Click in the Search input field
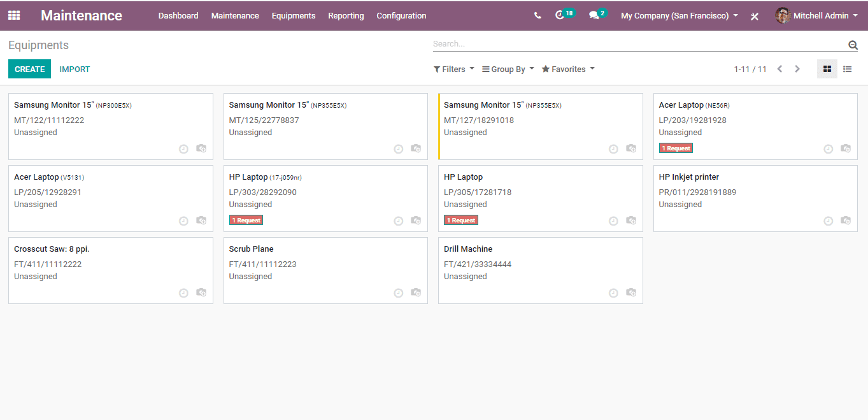The image size is (868, 420). (x=639, y=44)
